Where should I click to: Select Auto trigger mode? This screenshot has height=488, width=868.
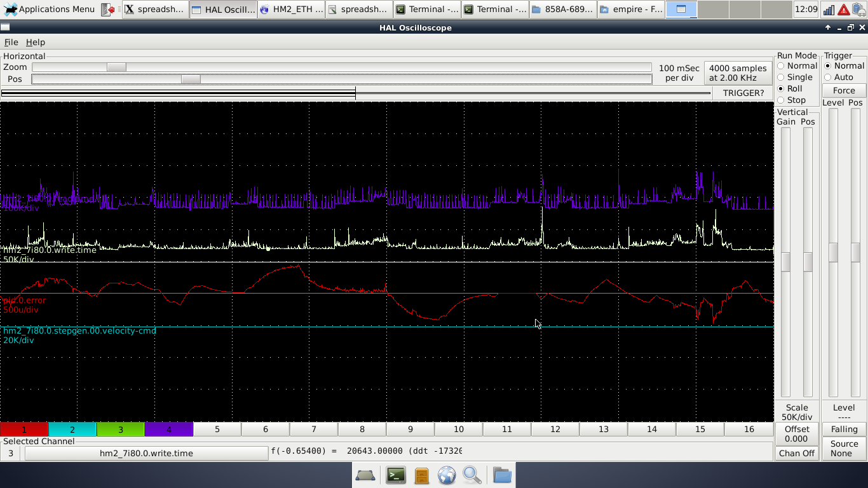click(839, 77)
